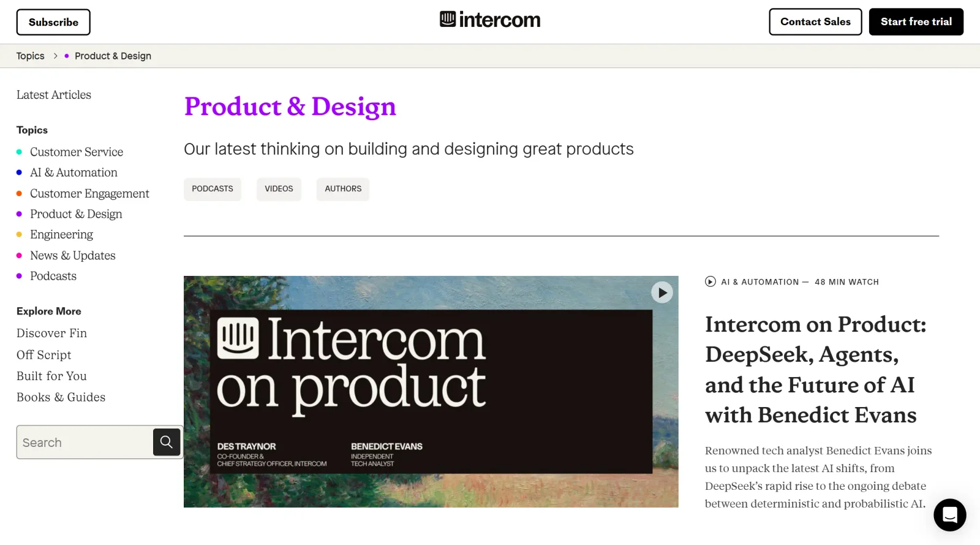This screenshot has height=545, width=980.
Task: Open Contact Sales
Action: [x=815, y=21]
